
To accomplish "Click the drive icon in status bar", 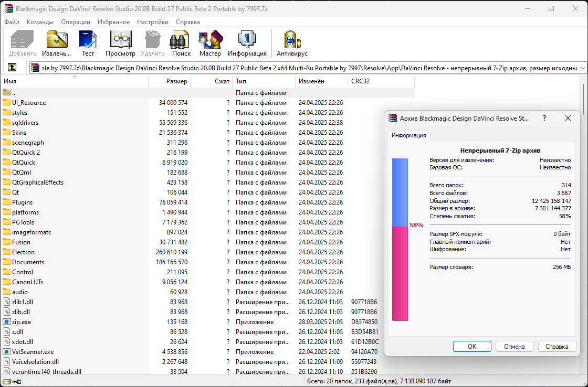I will pos(6,381).
